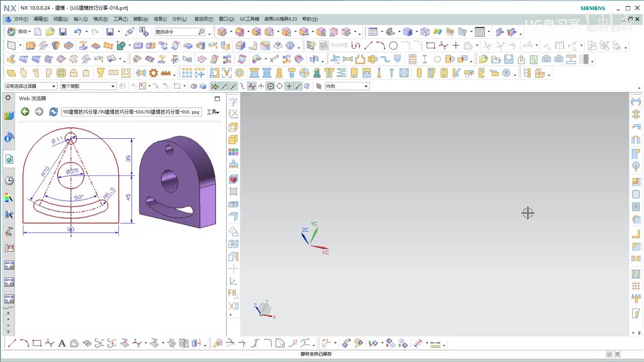
Task: Click the circle sketch tool in the top curve toolbar
Action: tap(393, 46)
